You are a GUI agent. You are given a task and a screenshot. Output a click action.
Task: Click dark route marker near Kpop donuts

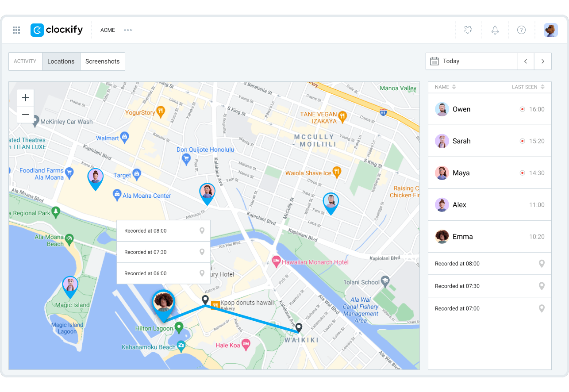[205, 300]
